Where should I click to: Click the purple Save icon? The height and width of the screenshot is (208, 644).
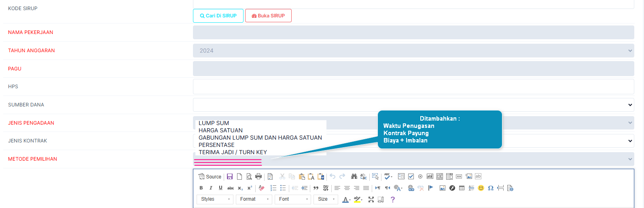pos(230,176)
